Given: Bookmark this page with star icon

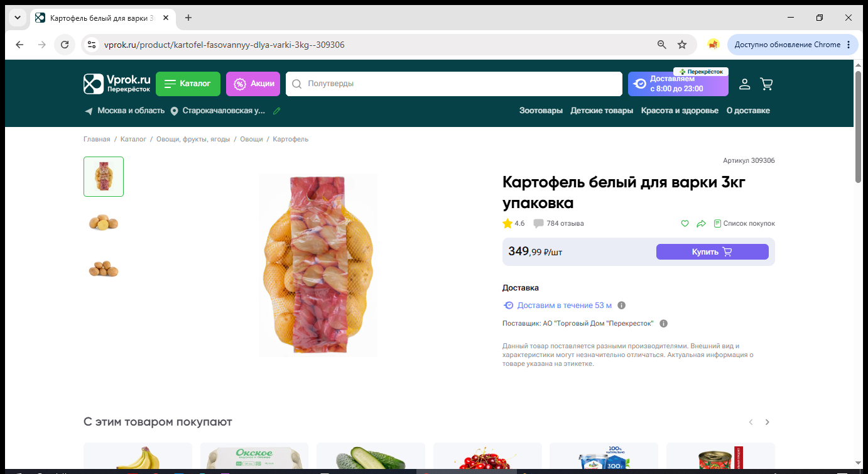Looking at the screenshot, I should (682, 45).
